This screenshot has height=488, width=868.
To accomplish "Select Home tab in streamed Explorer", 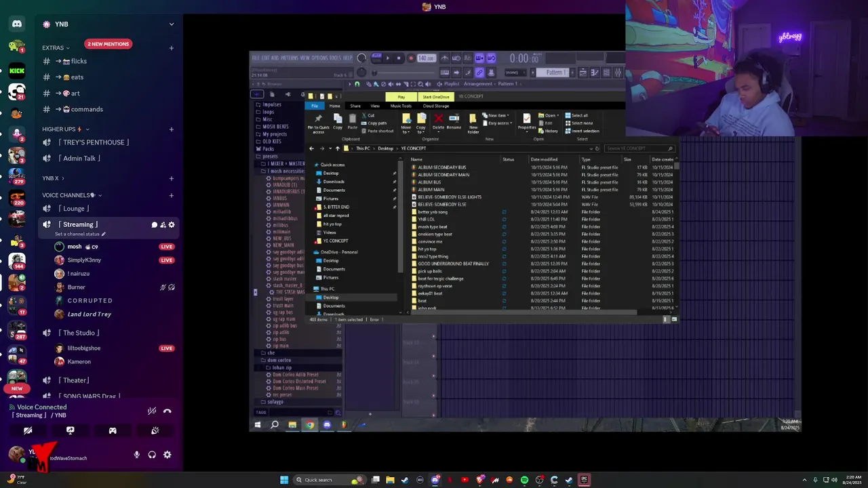I will (335, 106).
